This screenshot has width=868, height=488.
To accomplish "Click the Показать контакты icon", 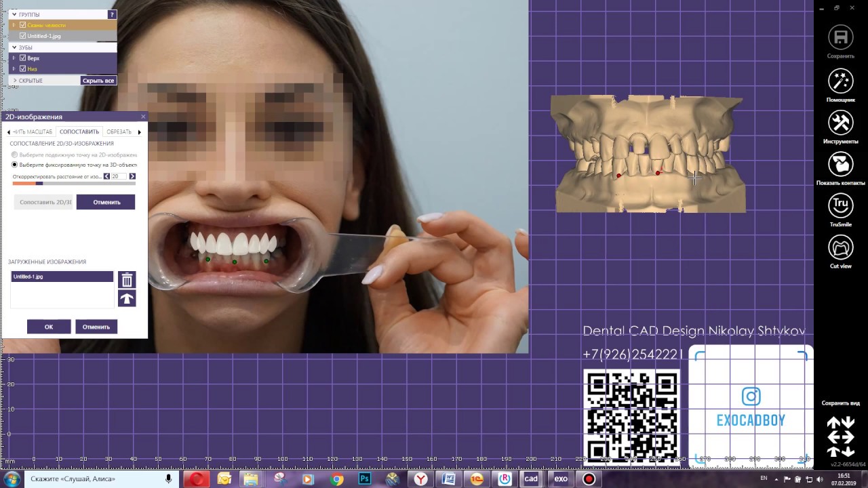I will pos(840,164).
